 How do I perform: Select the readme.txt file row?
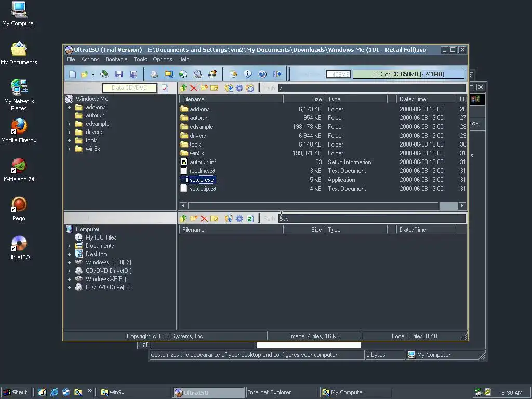point(323,171)
